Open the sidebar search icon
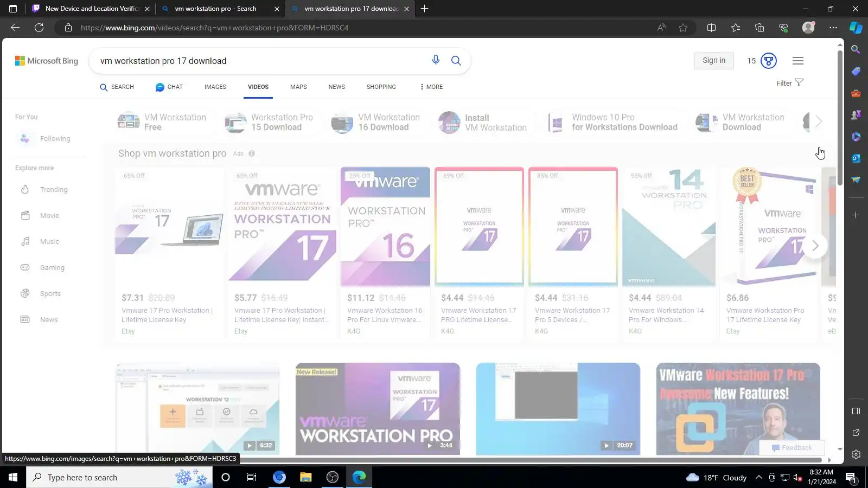Viewport: 868px width, 488px height. pyautogui.click(x=856, y=49)
